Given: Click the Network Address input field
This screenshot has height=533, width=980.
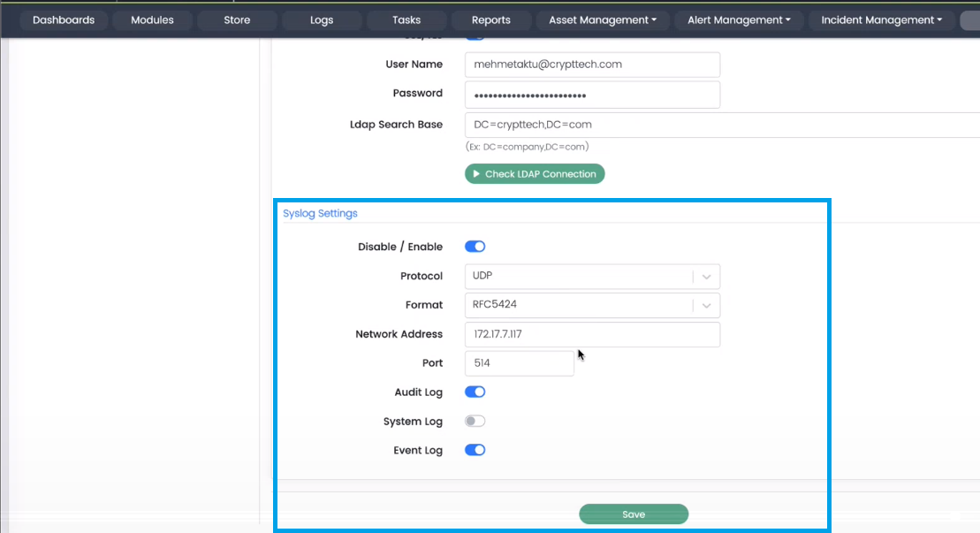Looking at the screenshot, I should click(591, 334).
